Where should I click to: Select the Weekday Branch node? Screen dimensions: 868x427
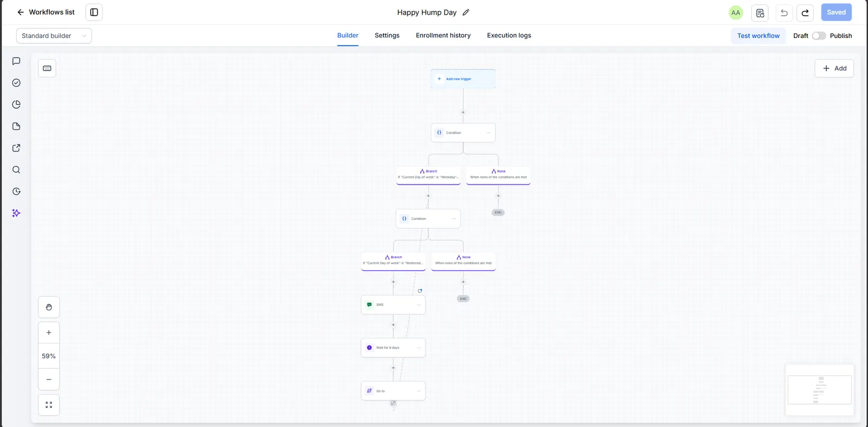[x=429, y=175]
